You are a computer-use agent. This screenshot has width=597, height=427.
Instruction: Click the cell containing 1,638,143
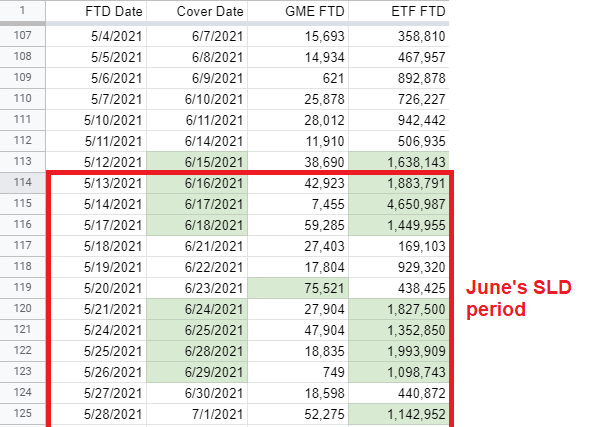pos(399,162)
